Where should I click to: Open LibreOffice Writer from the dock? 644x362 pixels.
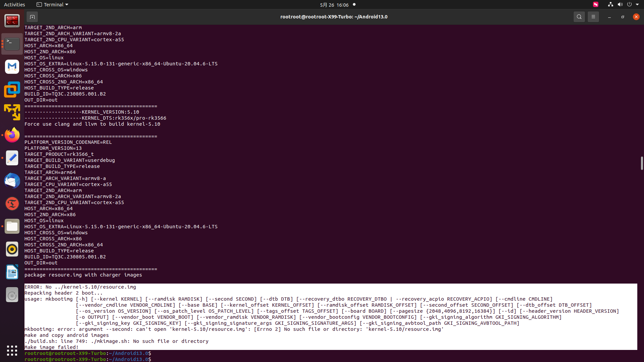tap(12, 272)
